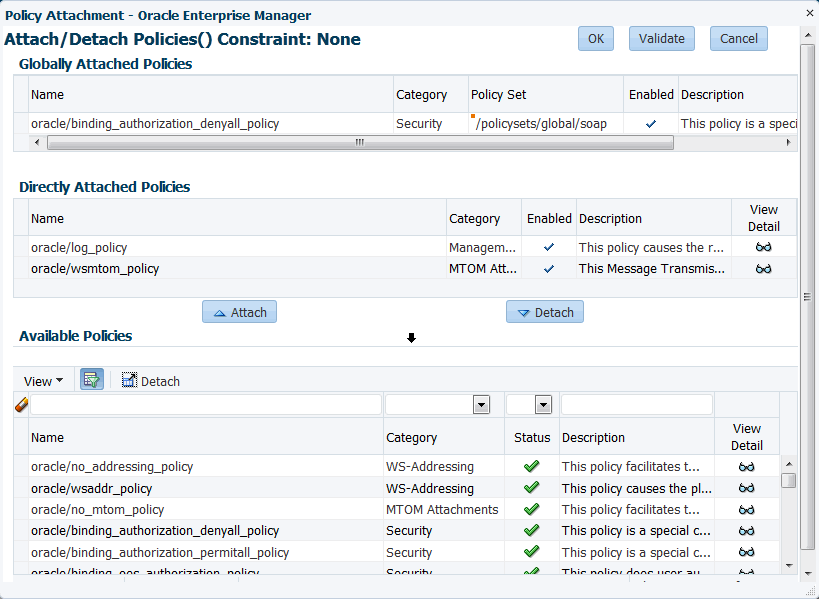
Task: View detail glasses for oracle/no_addressing_policy
Action: point(746,466)
